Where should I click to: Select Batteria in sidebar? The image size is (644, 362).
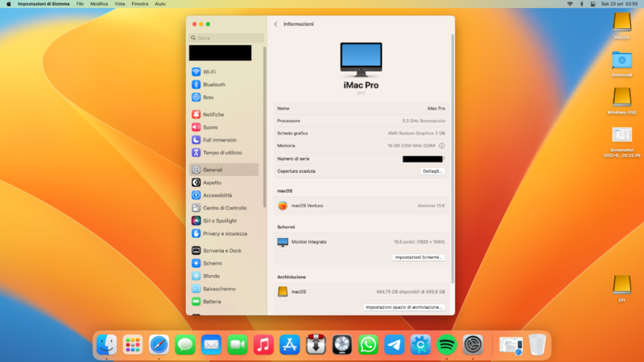pos(224,302)
